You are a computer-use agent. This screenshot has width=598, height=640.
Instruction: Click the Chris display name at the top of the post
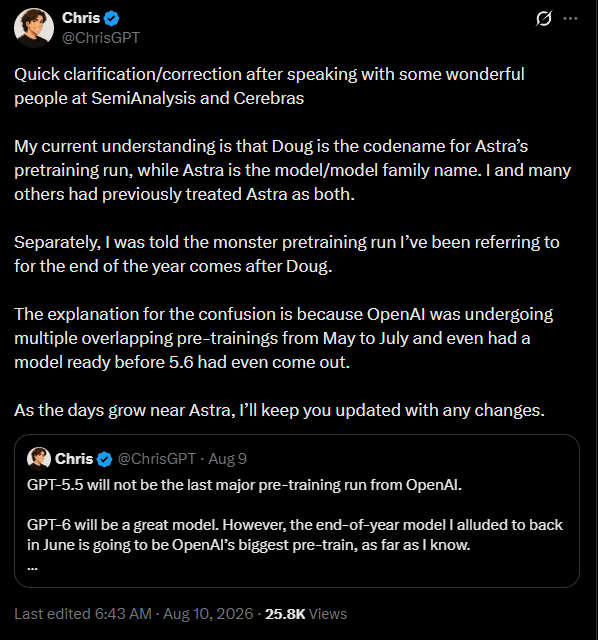coord(81,18)
